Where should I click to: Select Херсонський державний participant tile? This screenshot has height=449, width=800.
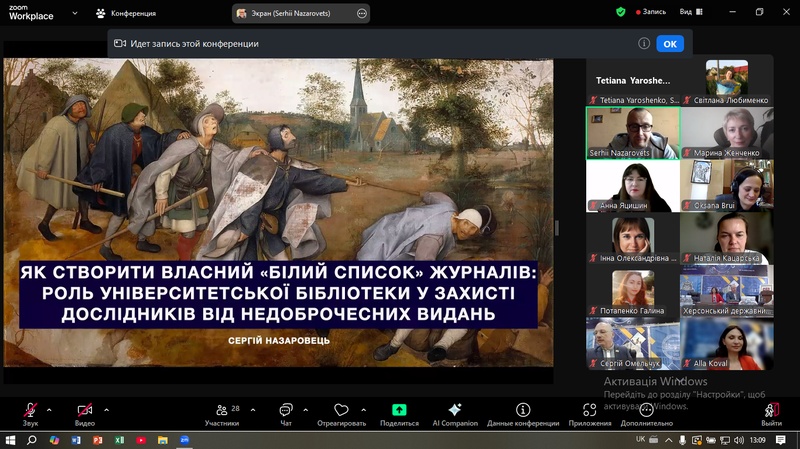click(727, 291)
